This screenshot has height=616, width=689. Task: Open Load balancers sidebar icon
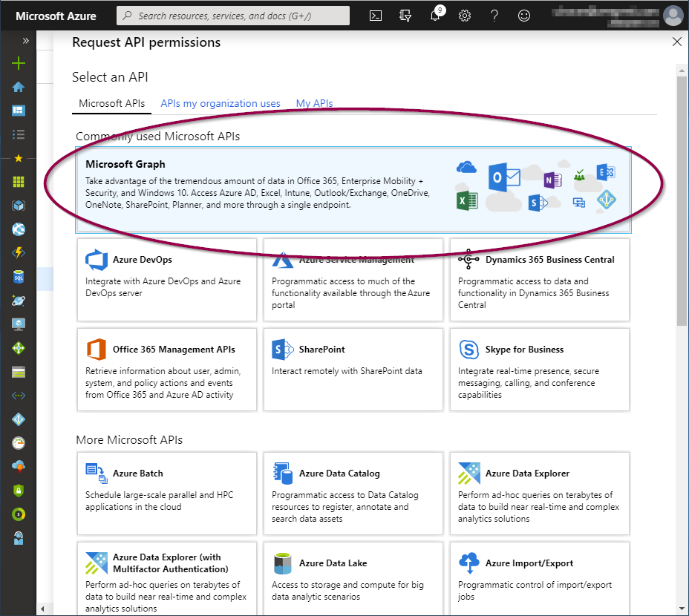tap(19, 348)
